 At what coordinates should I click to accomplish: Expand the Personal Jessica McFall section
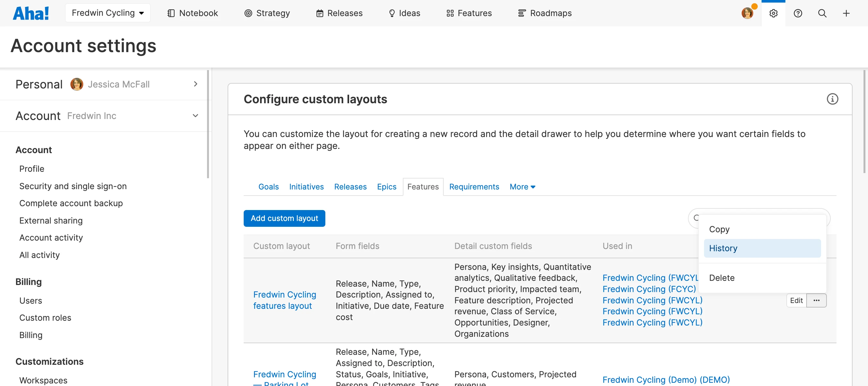click(x=195, y=84)
